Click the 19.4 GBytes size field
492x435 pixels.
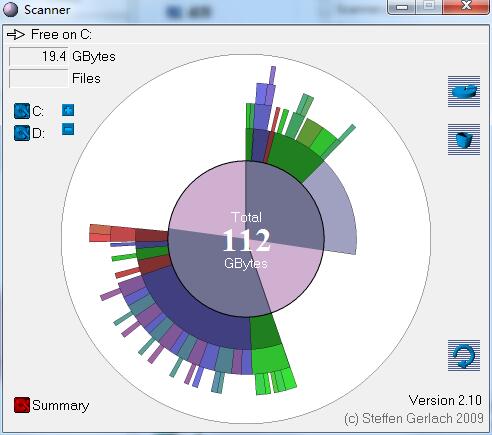coord(38,56)
